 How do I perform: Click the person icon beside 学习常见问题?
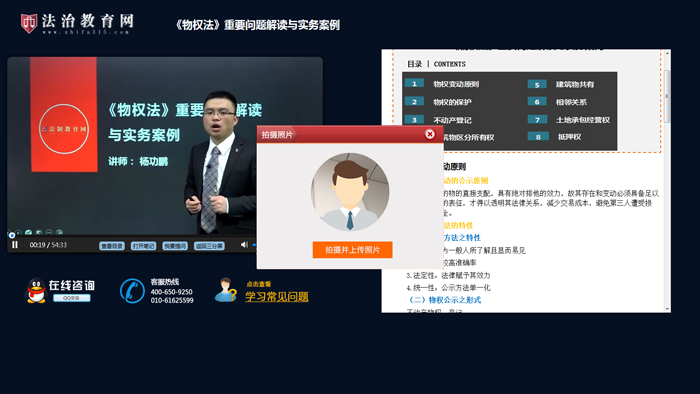point(225,290)
